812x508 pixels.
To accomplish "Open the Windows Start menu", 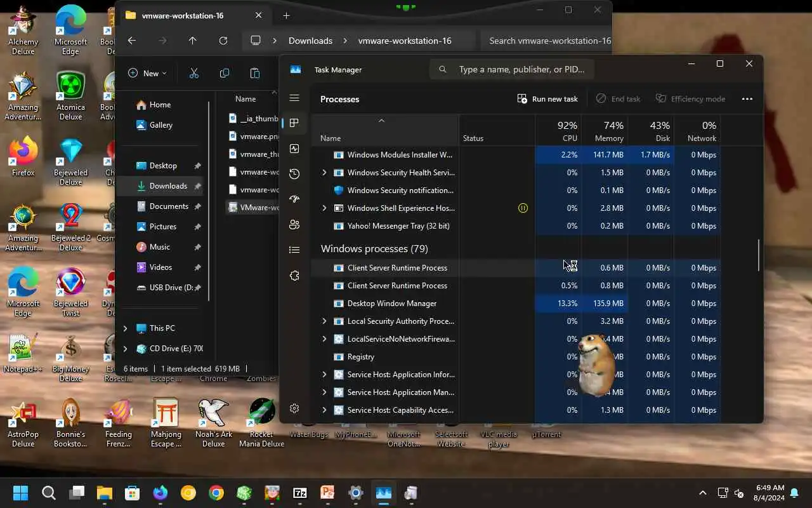I will (x=21, y=493).
